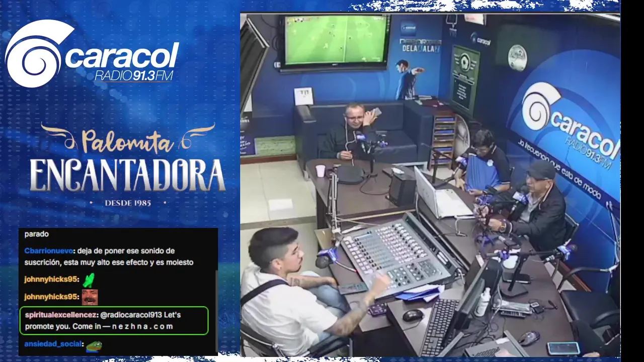
Task: Click the message about "sonido de suscripción"
Action: click(x=109, y=256)
